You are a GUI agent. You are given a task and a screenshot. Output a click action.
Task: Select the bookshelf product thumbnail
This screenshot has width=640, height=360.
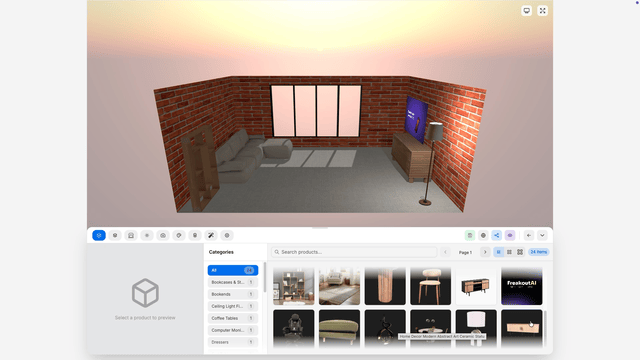pyautogui.click(x=294, y=286)
